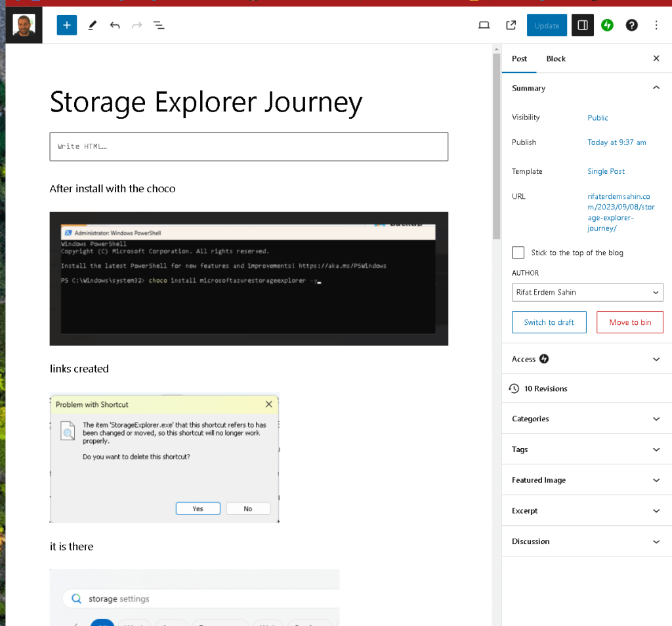The image size is (672, 626).
Task: Click the Update button
Action: (547, 26)
